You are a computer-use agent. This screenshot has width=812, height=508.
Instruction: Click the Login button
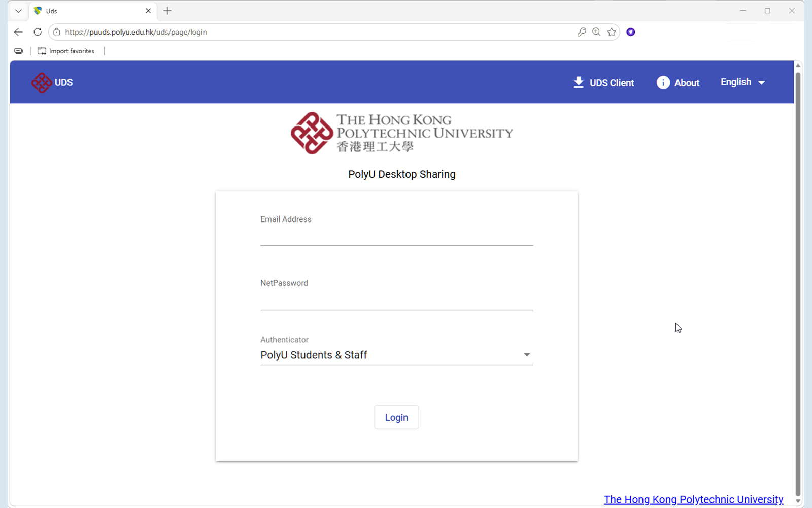pos(396,417)
